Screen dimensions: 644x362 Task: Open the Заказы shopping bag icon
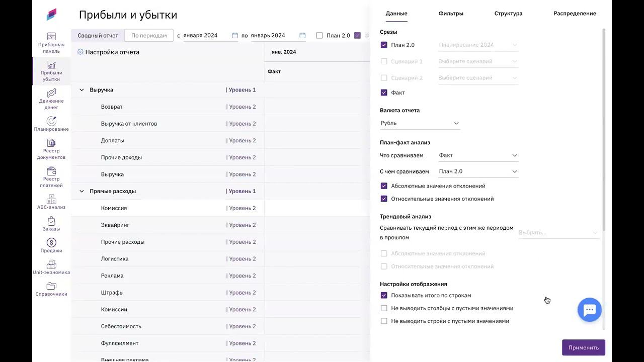point(51,221)
